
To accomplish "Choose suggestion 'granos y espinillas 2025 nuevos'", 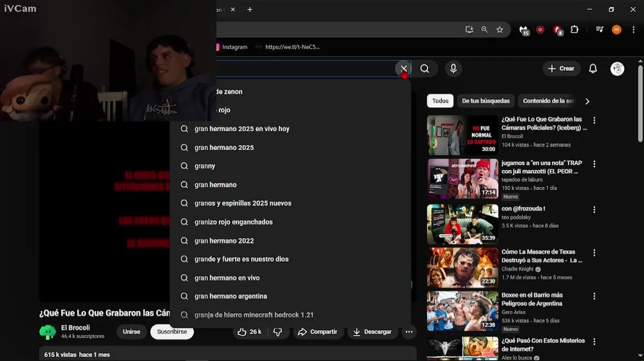I will [290, 203].
